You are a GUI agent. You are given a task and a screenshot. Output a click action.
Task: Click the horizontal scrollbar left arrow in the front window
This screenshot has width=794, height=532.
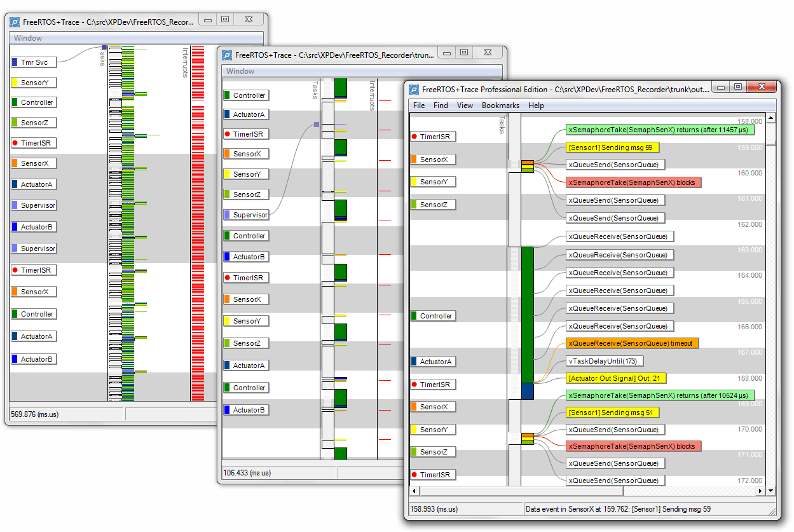pyautogui.click(x=415, y=491)
